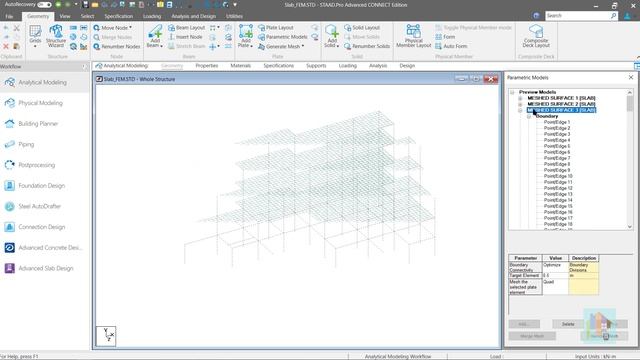The image size is (640, 360).
Task: Open the Generate Mesh dropdown
Action: coord(303,46)
